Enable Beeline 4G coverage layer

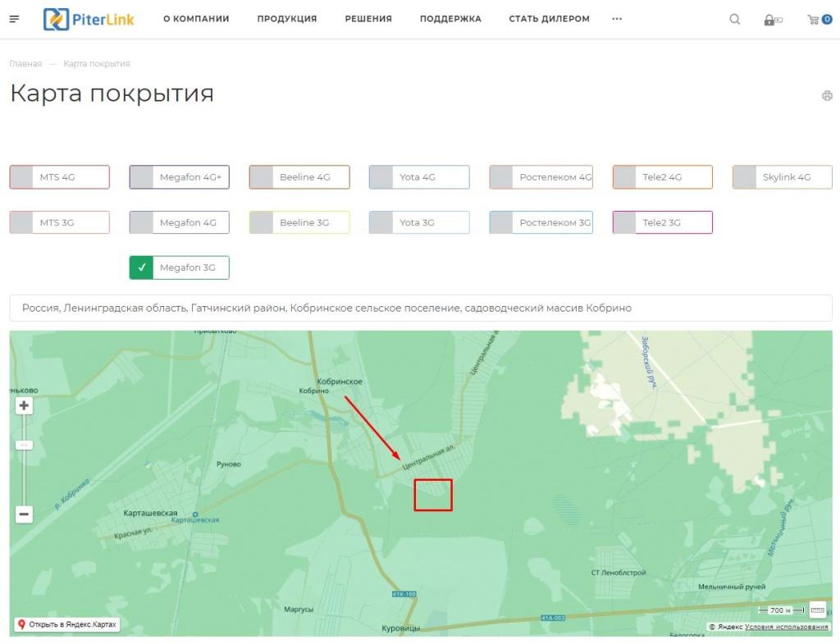point(299,177)
